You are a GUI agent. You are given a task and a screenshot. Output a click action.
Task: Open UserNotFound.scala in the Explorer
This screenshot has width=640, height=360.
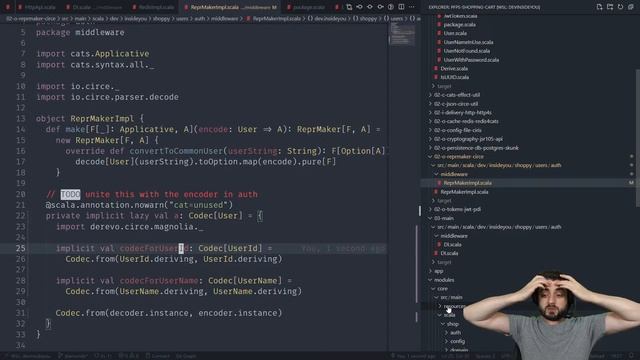[x=464, y=51]
